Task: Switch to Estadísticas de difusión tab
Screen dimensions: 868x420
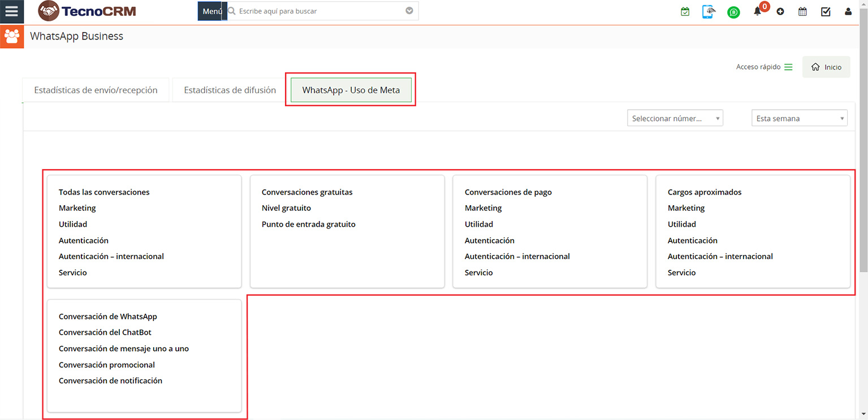Action: [230, 90]
